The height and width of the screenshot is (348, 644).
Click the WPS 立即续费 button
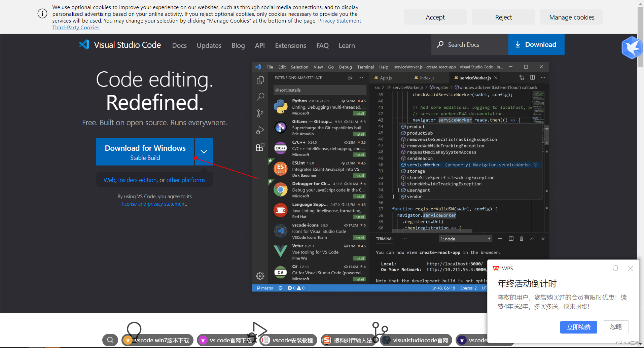(578, 327)
